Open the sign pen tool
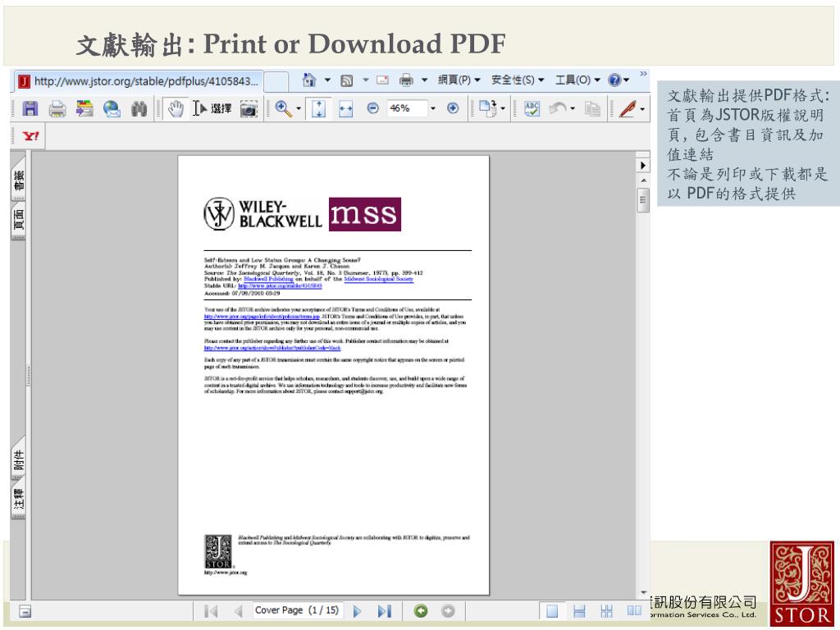Image resolution: width=840 pixels, height=630 pixels. click(628, 109)
